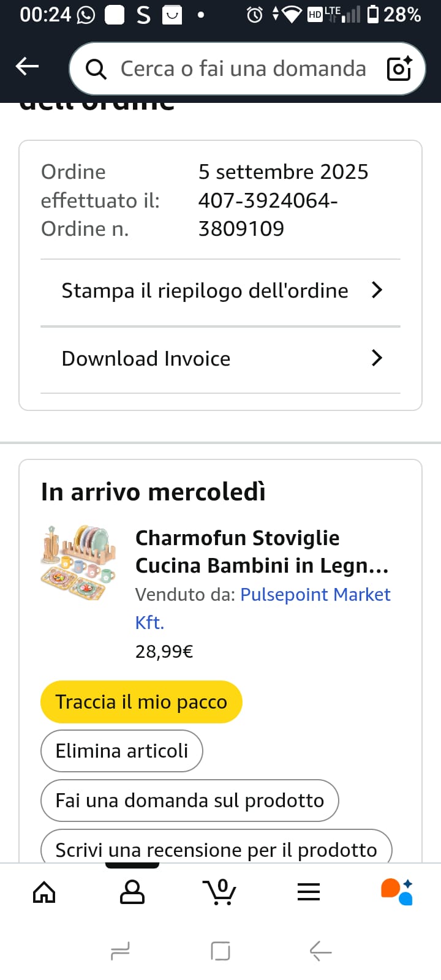
Task: Open camera lens search icon
Action: (399, 69)
